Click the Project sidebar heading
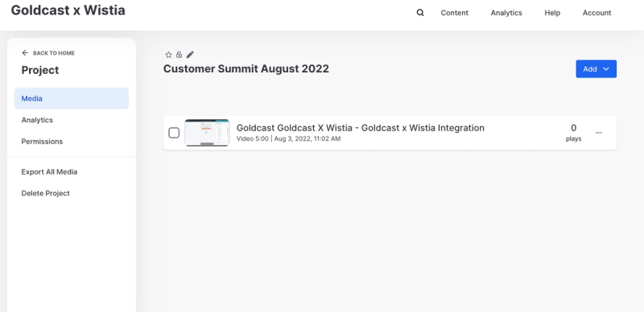This screenshot has height=312, width=644. [40, 70]
